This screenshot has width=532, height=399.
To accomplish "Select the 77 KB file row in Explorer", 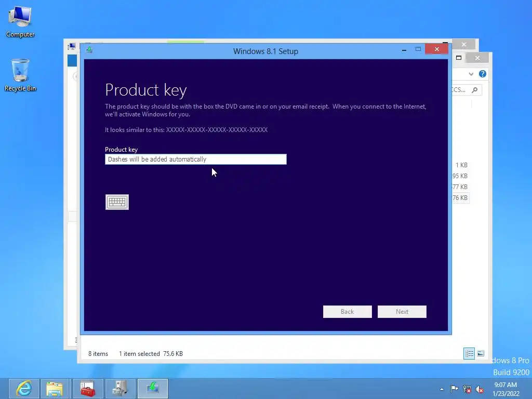I will click(460, 187).
